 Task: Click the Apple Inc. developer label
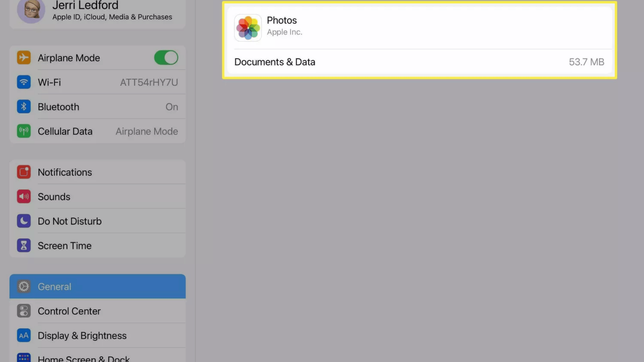click(284, 32)
